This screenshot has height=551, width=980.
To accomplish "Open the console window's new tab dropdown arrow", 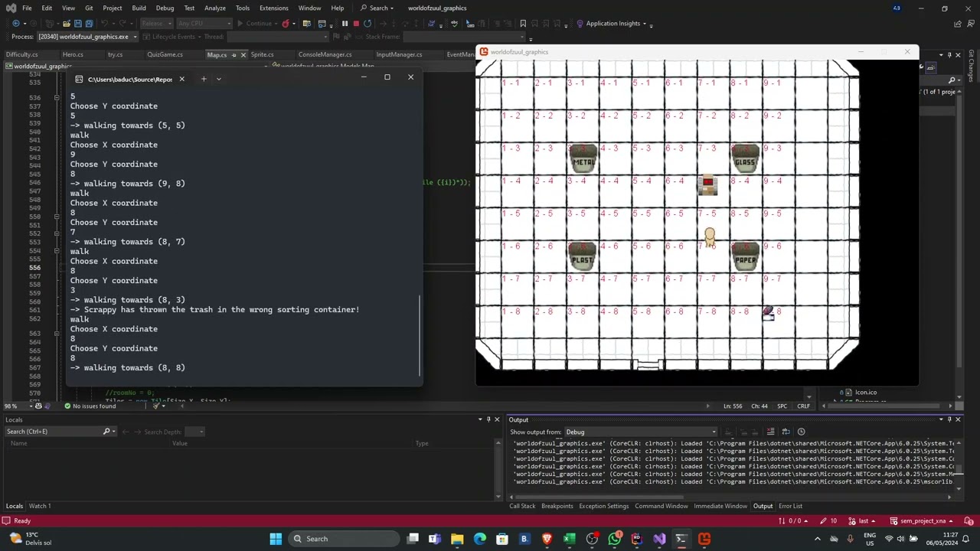I will 219,79.
